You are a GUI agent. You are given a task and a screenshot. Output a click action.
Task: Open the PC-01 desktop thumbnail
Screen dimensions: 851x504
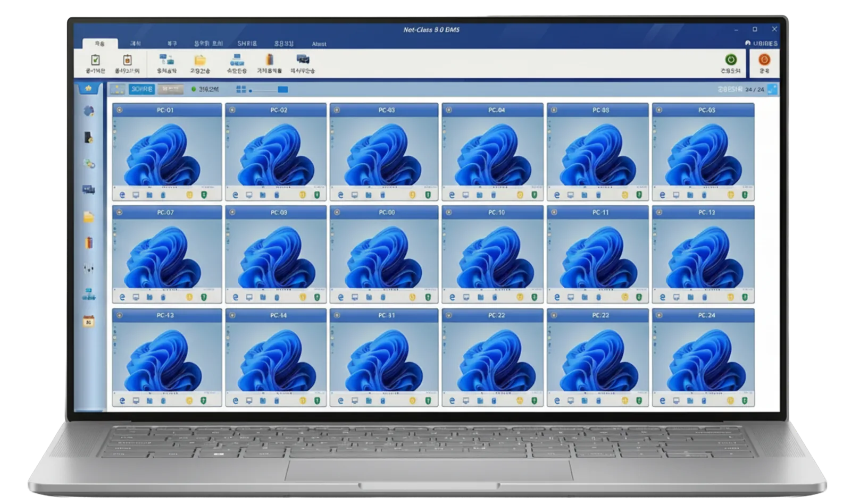[167, 152]
